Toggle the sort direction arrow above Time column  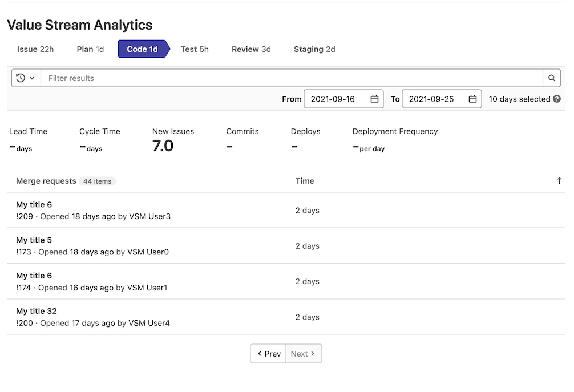559,180
